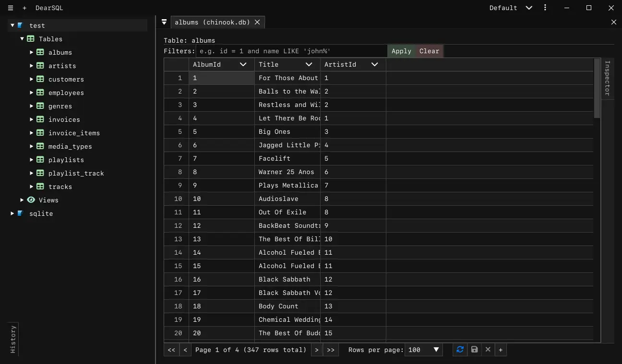This screenshot has width=622, height=364.
Task: Open the hamburger menu in the title bar
Action: (10, 8)
